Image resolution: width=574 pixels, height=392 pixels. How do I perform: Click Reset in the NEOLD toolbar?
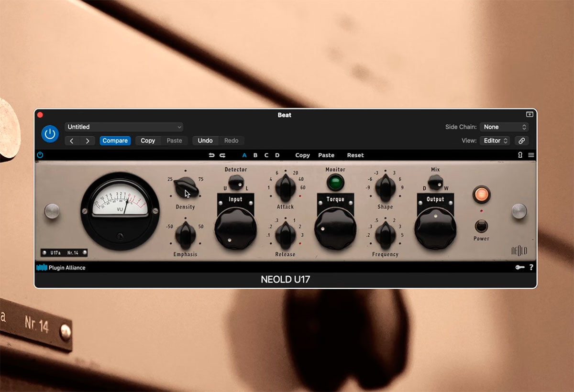pos(355,155)
